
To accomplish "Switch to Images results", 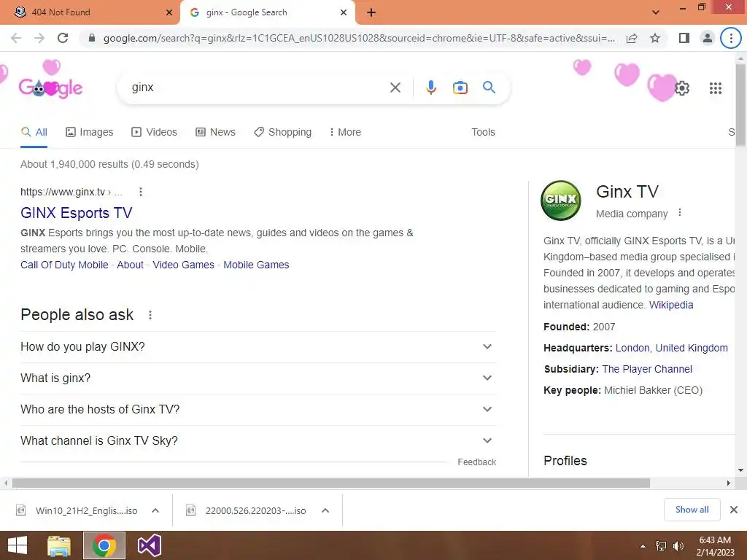I will point(90,133).
